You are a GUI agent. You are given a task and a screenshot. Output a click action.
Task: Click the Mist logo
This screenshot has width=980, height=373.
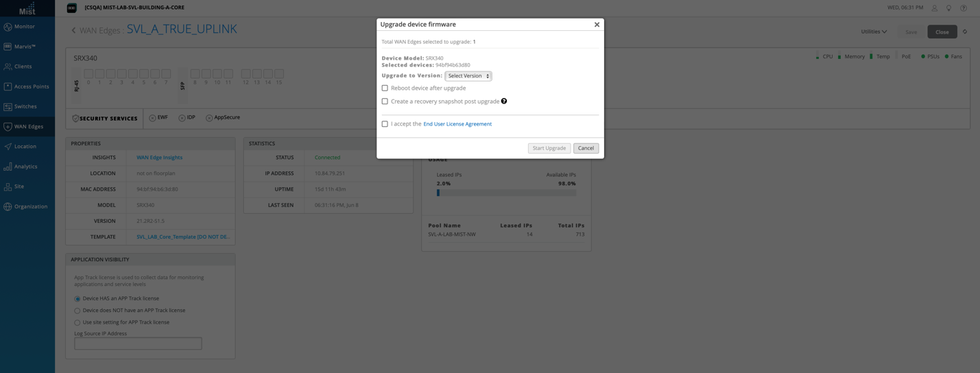point(27,8)
